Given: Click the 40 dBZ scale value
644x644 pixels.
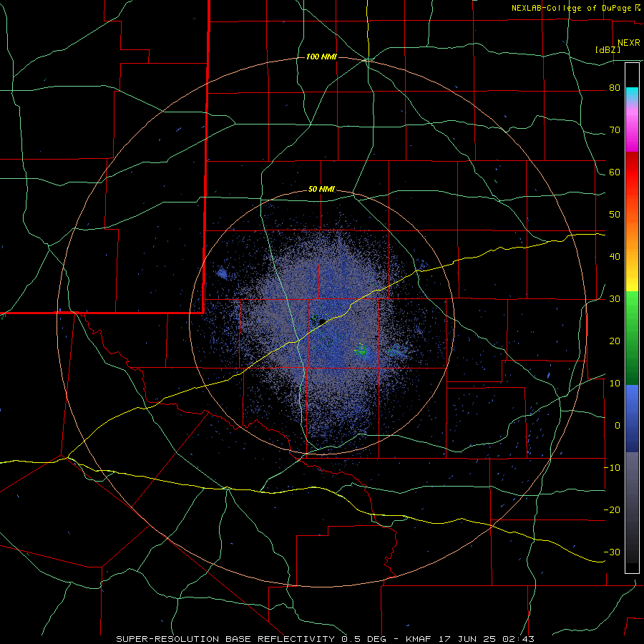Looking at the screenshot, I should coord(615,257).
